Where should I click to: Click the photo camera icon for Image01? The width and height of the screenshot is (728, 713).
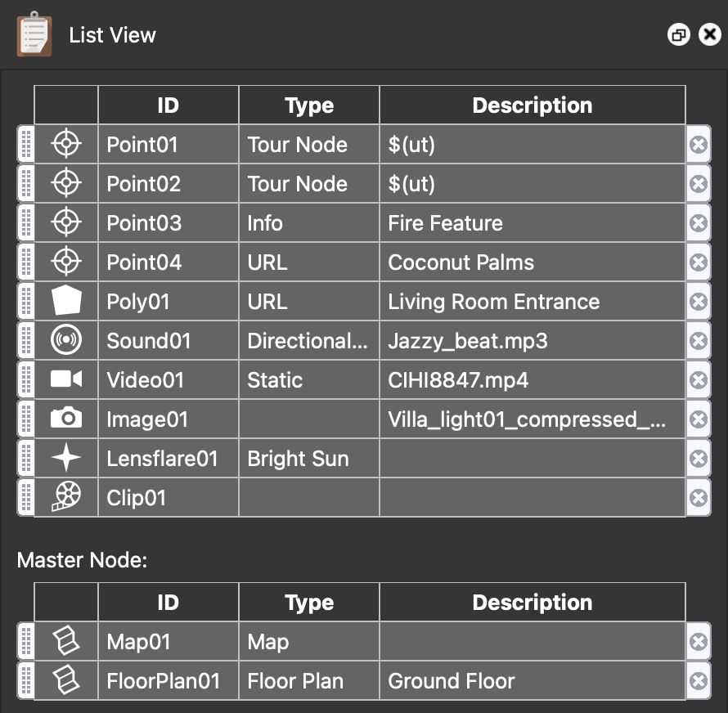click(66, 419)
